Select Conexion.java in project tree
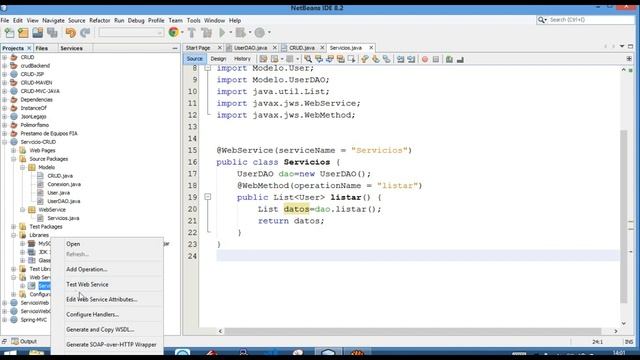 64,184
